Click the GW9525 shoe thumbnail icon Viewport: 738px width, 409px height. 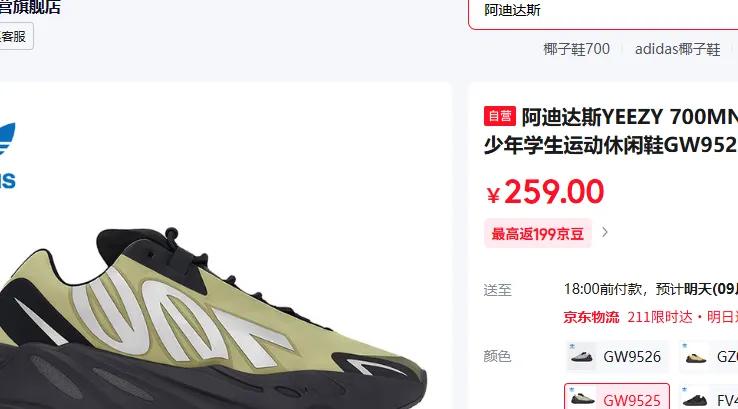pos(582,400)
